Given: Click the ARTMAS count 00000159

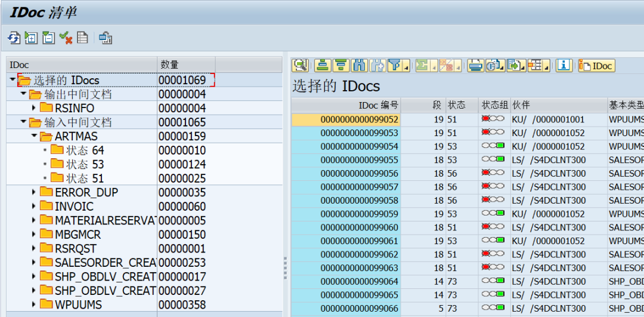Looking at the screenshot, I should point(182,136).
